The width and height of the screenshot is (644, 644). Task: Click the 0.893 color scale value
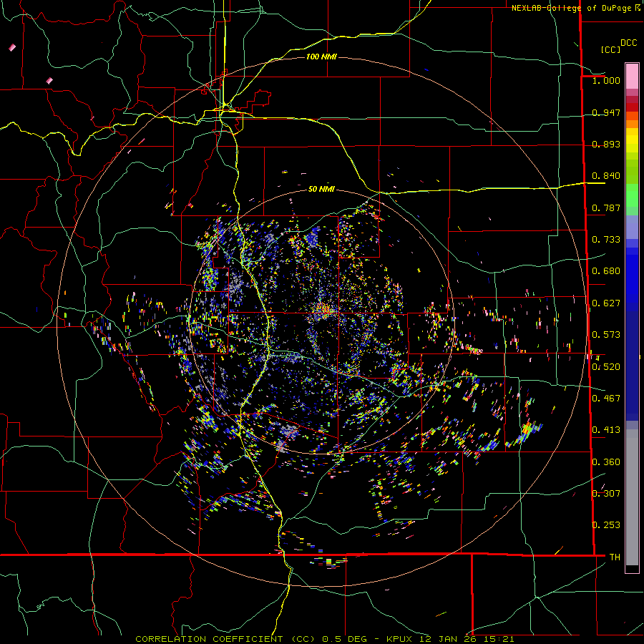point(606,144)
